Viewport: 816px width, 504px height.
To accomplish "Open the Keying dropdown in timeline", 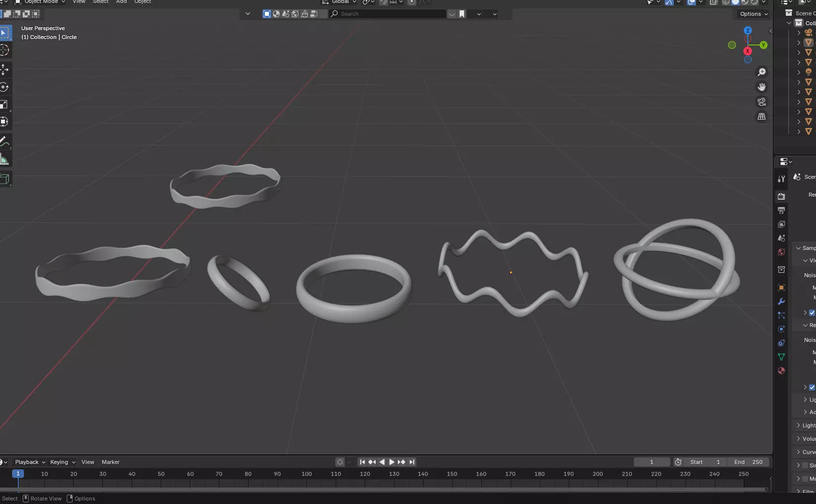I will click(63, 462).
